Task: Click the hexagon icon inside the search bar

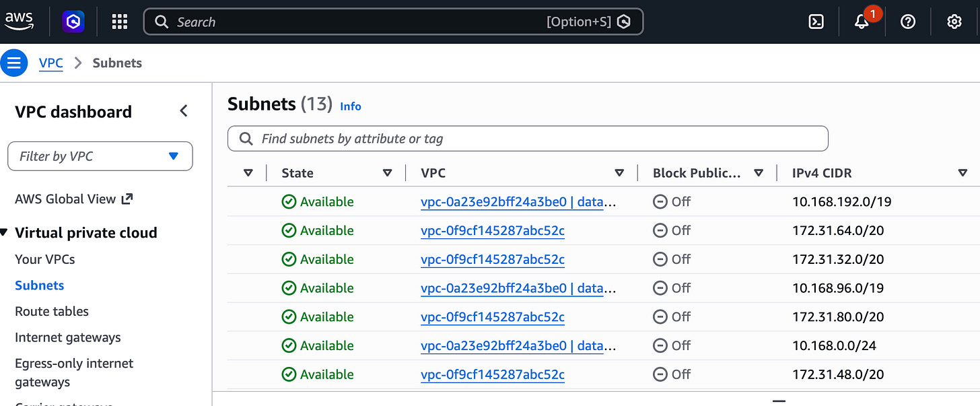Action: click(x=624, y=22)
